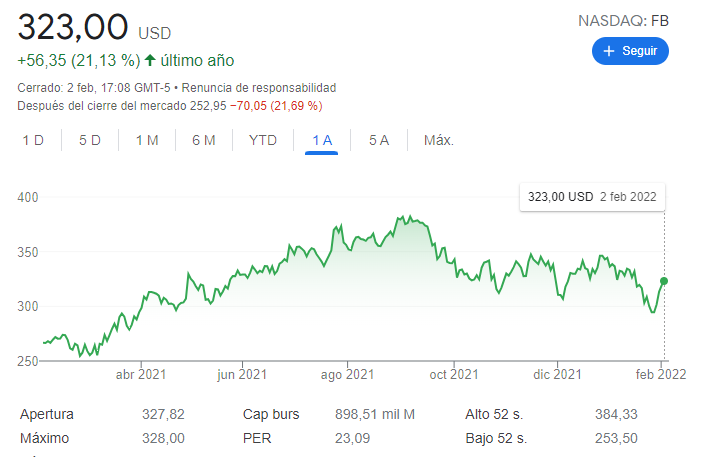Screen dimensions: 710x457
Task: Click the plus icon in Seguir button
Action: pyautogui.click(x=609, y=51)
